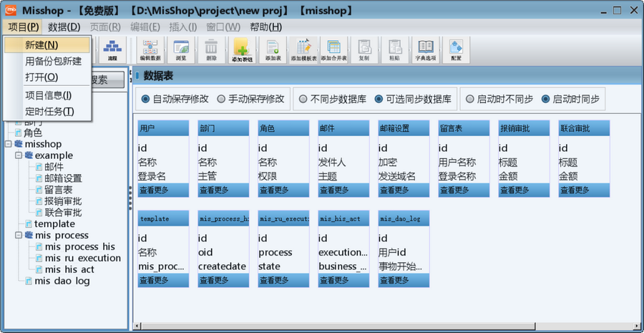
Task: Choose 新建(N) from the project menu
Action: click(x=47, y=45)
